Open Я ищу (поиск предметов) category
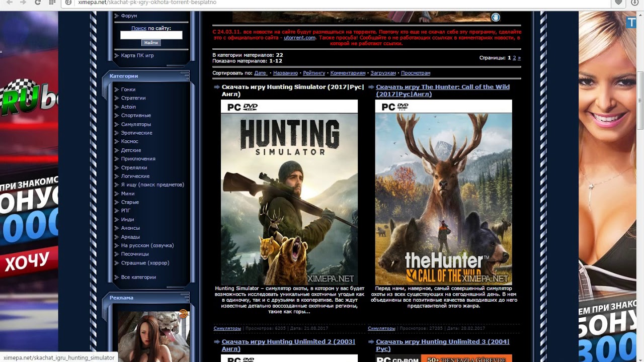 152,185
